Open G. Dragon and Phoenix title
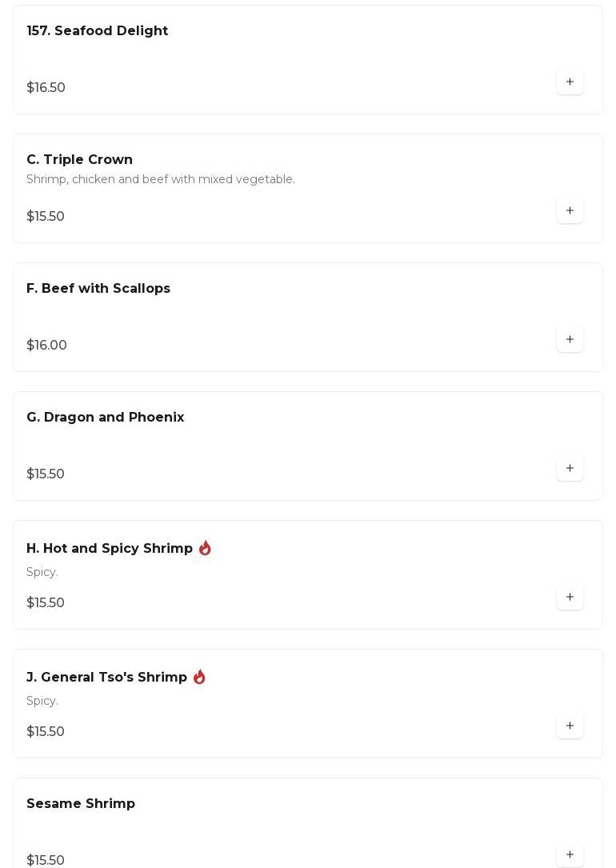Screen dimensions: 616x868 pos(105,418)
